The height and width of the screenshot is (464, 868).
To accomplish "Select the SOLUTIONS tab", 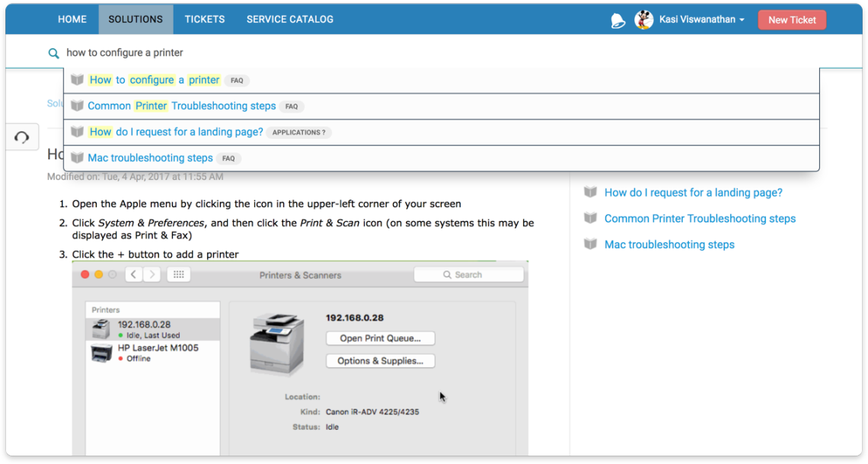I will (136, 19).
